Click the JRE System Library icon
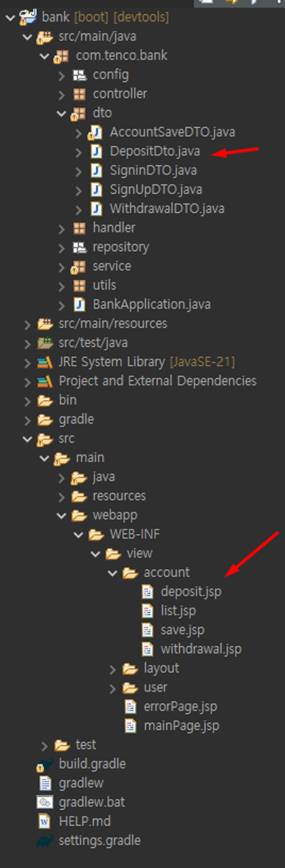The height and width of the screenshot is (868, 285). (45, 362)
